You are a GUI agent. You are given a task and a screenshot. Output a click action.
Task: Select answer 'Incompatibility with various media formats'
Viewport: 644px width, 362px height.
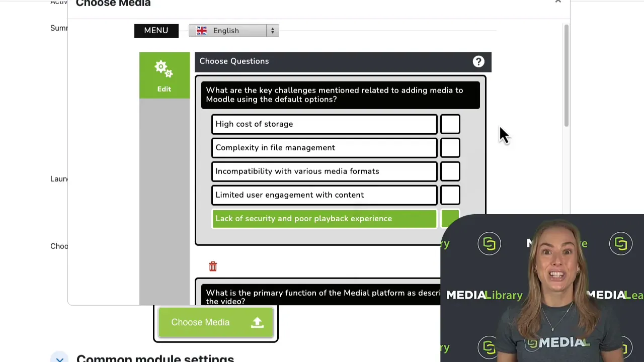(325, 171)
